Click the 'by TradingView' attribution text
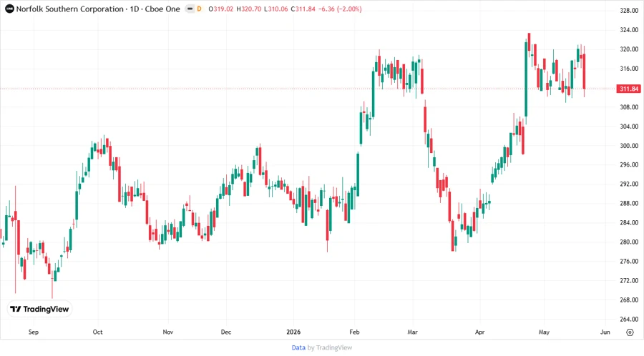Screen dimensions: 644x356 [330, 347]
